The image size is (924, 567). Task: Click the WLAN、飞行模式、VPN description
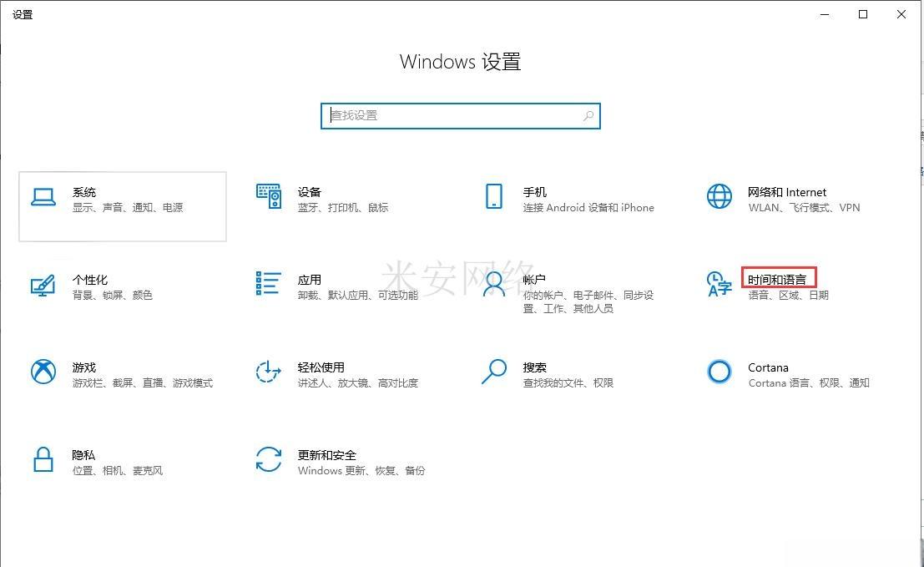click(804, 207)
